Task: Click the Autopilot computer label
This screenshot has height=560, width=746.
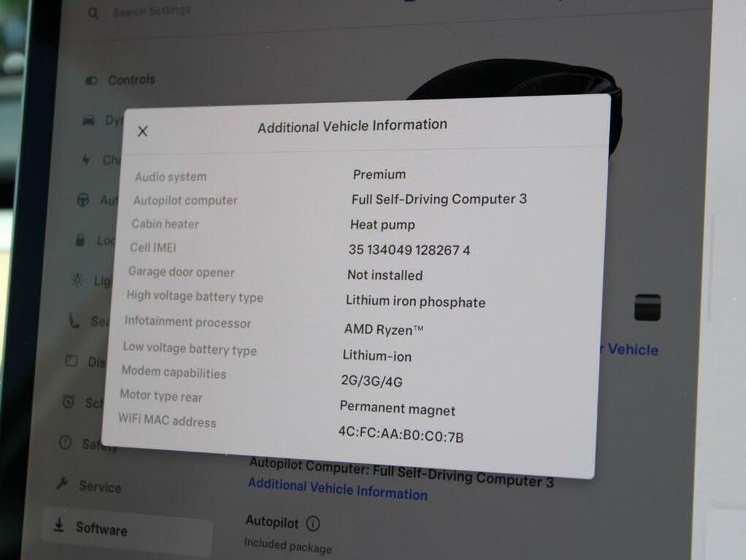Action: (185, 200)
